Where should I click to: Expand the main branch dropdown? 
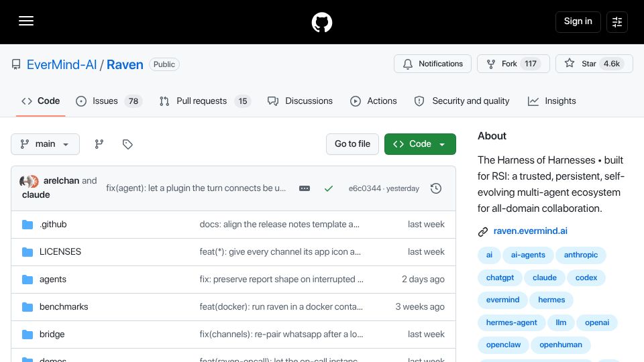45,144
